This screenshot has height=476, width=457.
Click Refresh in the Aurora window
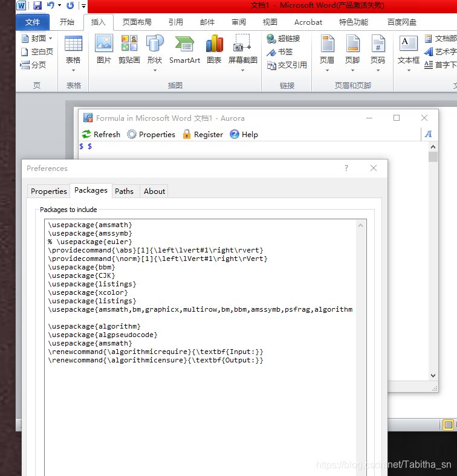[101, 134]
